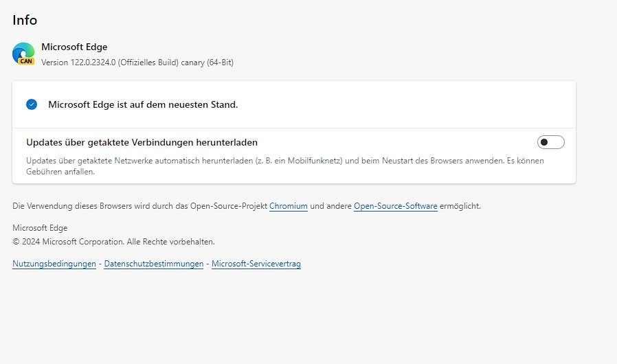Screen dimensions: 617x364
Task: Click the Microsoft Edge name beside the logo
Action: coord(74,47)
